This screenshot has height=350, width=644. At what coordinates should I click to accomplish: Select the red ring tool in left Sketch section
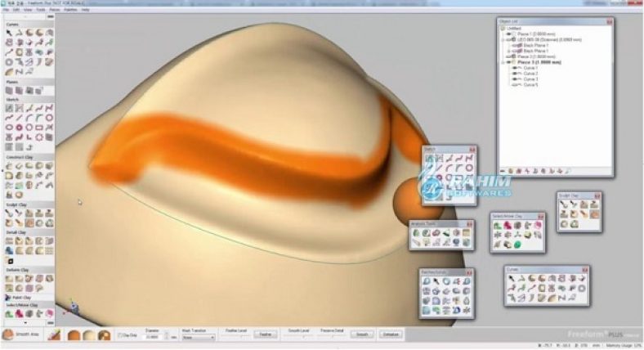pos(20,128)
